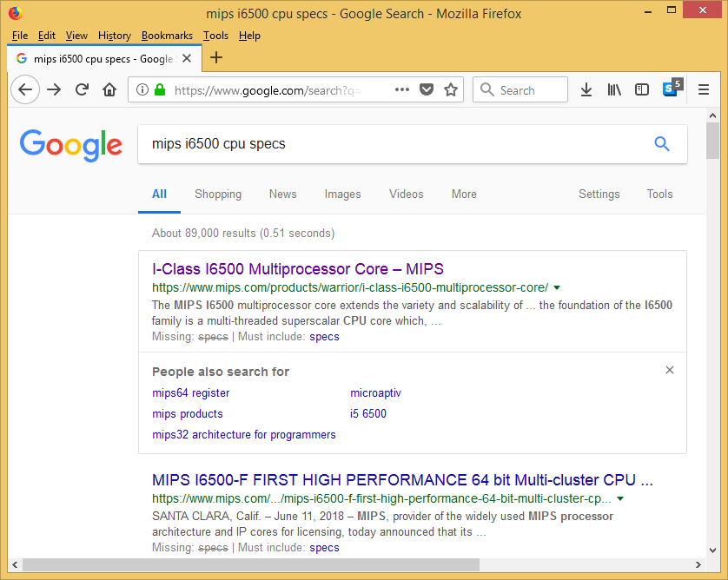Open the Firefox downloads panel
Screen dimensions: 728x580
(x=586, y=89)
